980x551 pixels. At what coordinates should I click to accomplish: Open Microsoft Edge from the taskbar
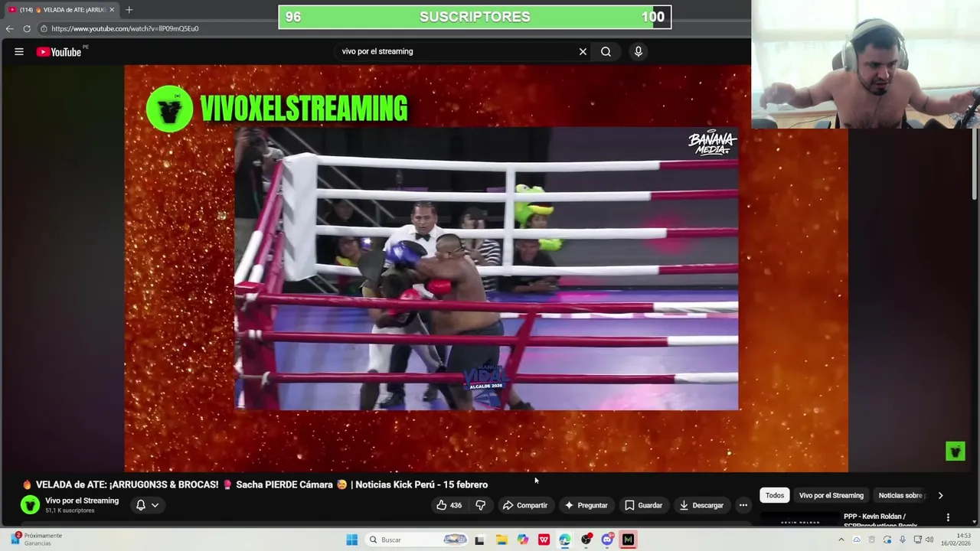click(x=565, y=540)
